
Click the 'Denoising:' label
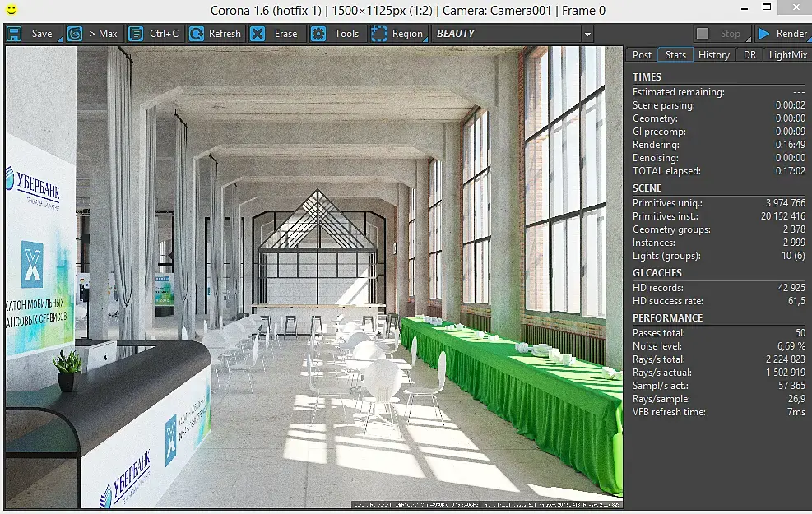pyautogui.click(x=655, y=158)
